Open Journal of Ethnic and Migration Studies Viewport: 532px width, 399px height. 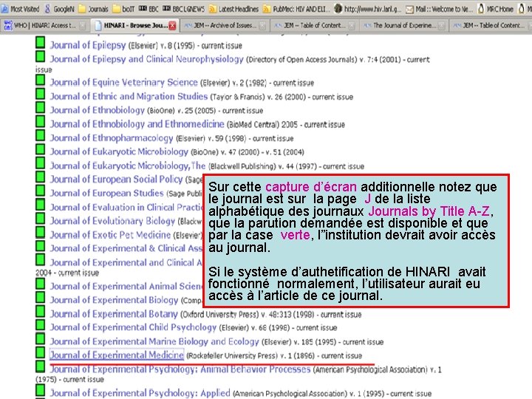coord(129,96)
